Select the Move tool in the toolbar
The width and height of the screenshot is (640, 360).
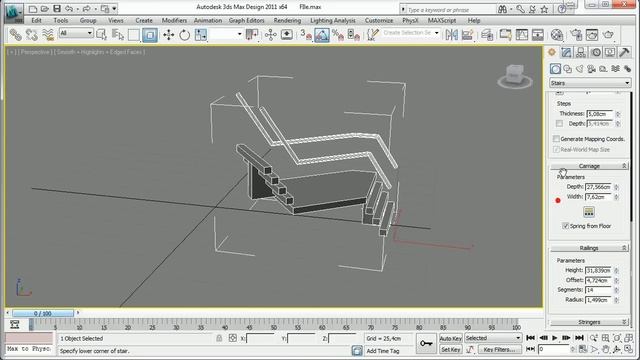169,35
